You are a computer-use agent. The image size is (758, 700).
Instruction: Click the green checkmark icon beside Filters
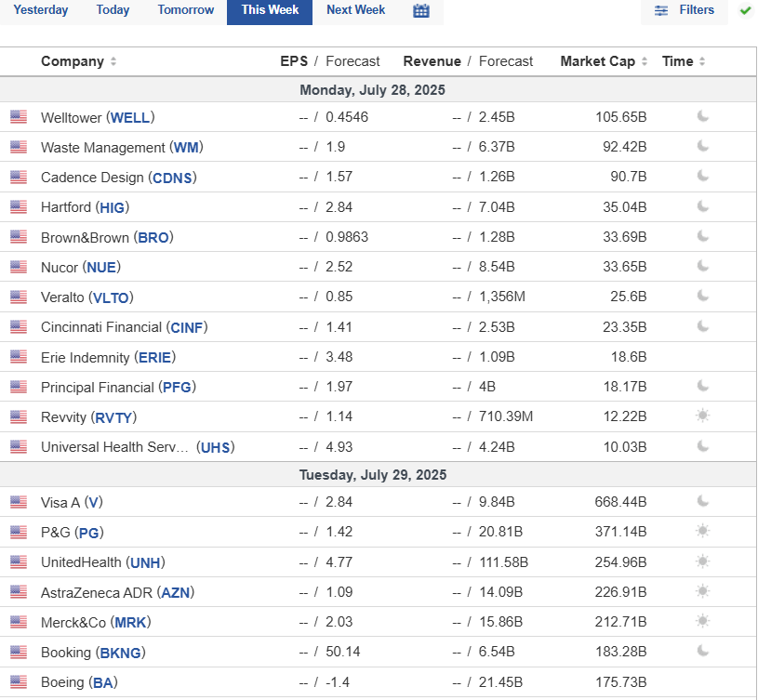pos(745,10)
